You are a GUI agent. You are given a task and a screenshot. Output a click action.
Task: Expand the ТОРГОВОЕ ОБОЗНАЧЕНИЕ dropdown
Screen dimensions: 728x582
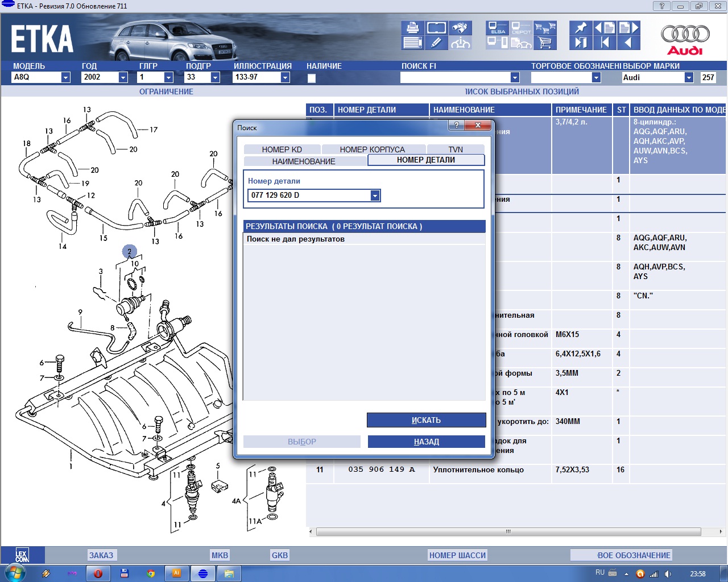[x=596, y=77]
